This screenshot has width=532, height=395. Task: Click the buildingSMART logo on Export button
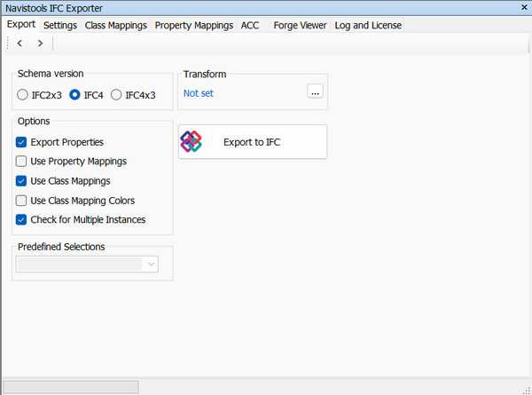191,141
